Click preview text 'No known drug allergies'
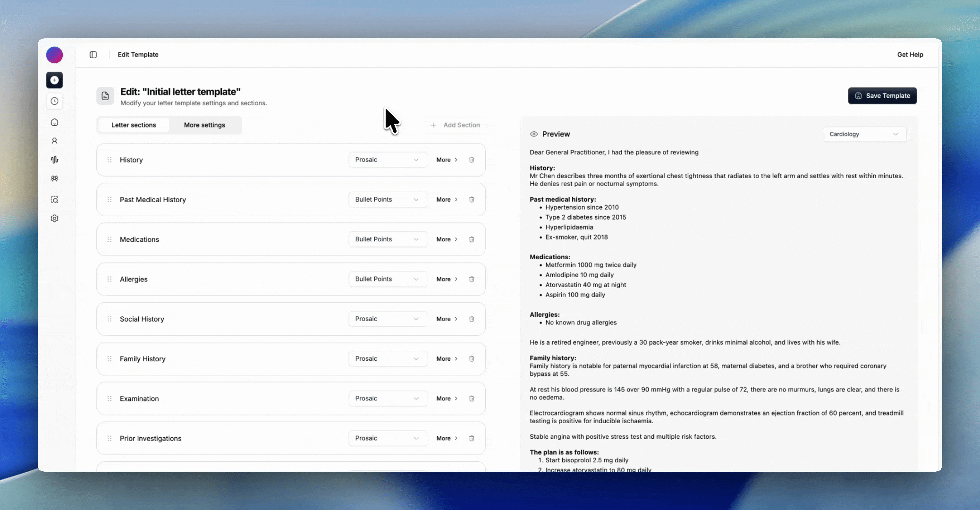This screenshot has width=980, height=510. (x=581, y=323)
